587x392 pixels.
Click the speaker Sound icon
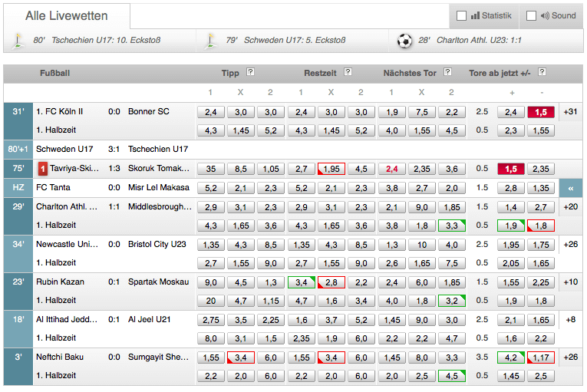point(545,15)
